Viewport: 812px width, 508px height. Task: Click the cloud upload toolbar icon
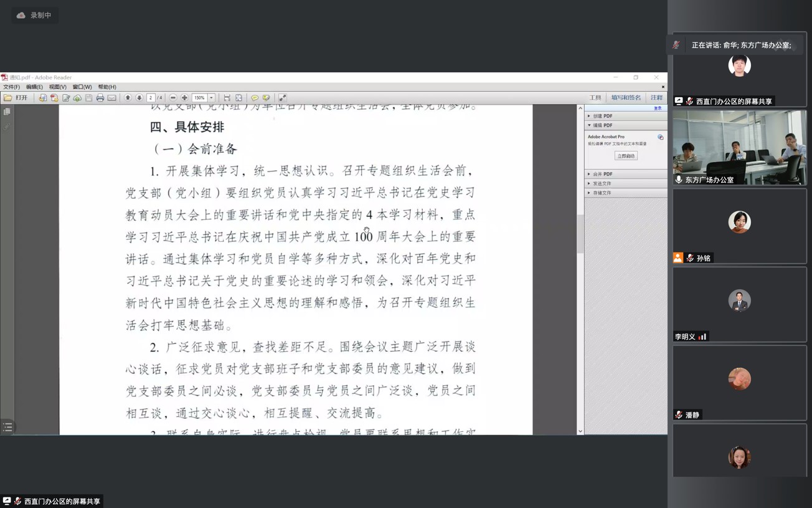click(77, 98)
